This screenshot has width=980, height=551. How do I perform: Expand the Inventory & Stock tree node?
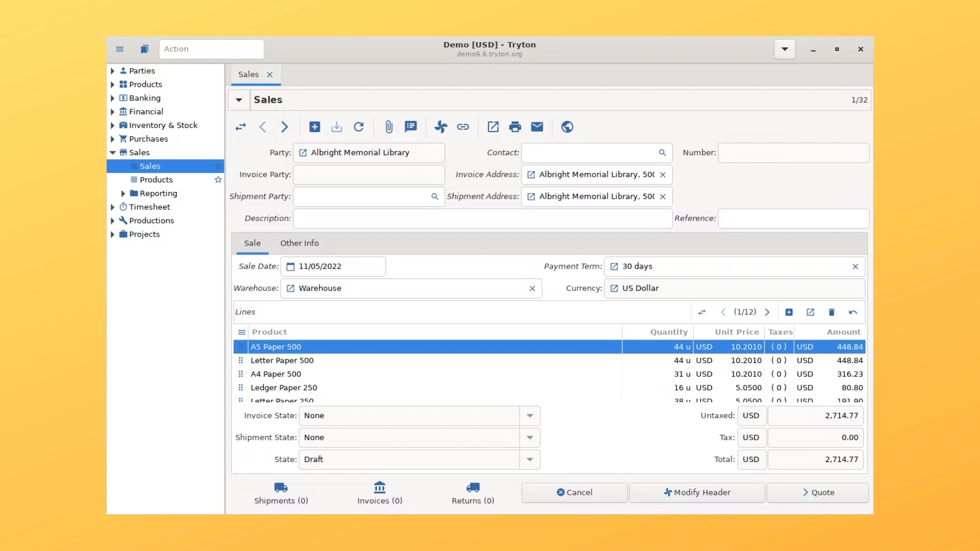coord(113,125)
